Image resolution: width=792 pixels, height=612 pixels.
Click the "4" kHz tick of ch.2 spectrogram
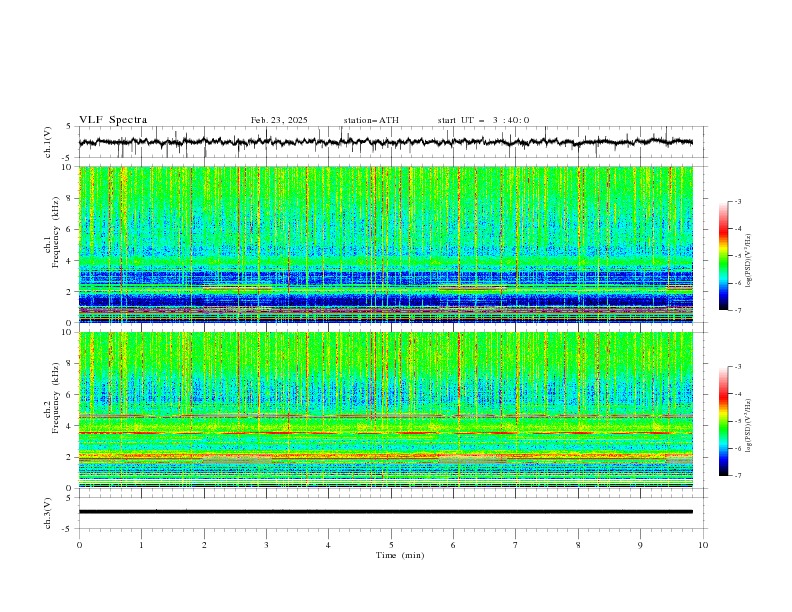coord(71,426)
